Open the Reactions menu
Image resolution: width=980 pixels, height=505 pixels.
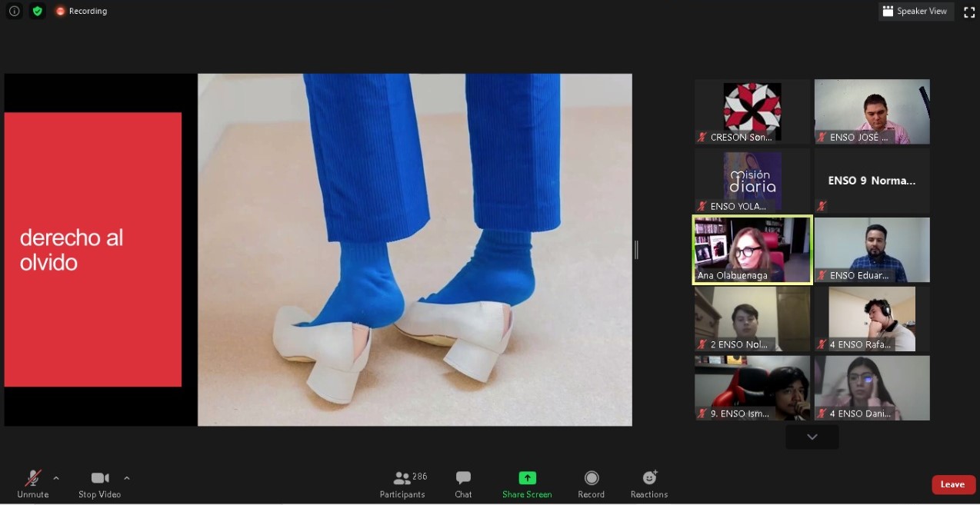coord(649,483)
